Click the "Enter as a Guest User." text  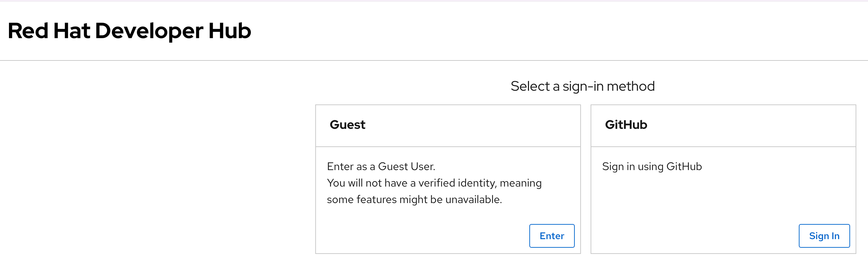coord(381,167)
